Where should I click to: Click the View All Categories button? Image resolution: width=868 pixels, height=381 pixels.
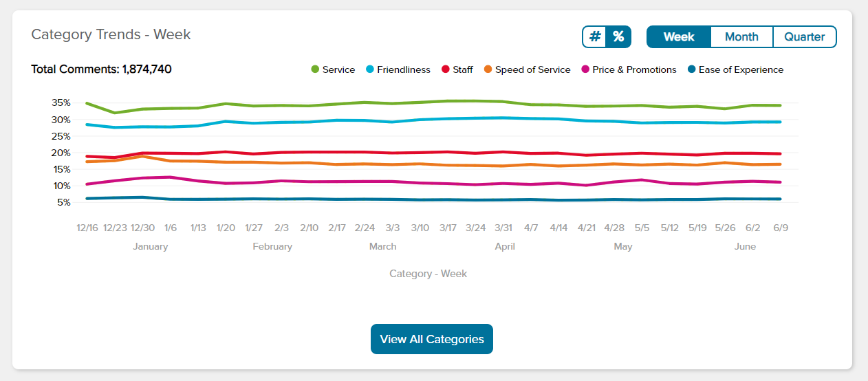pyautogui.click(x=432, y=339)
